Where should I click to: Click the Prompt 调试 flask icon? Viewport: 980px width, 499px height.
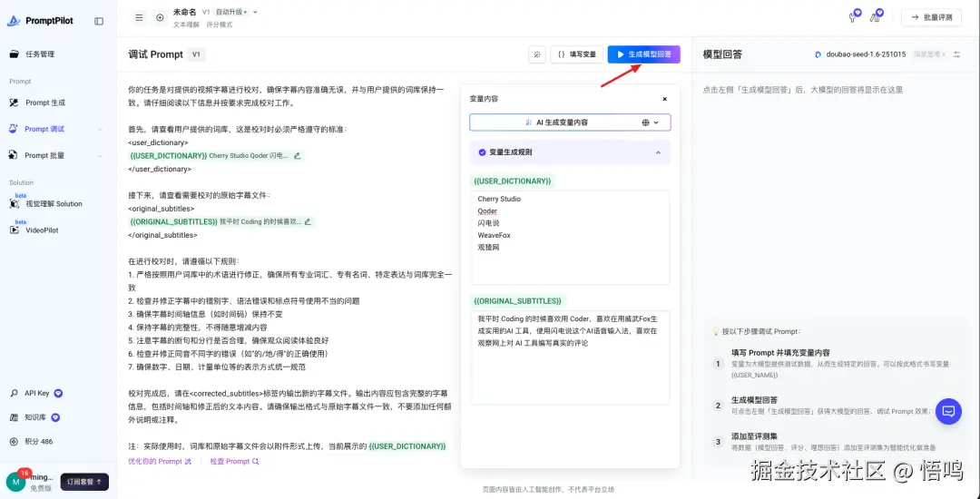(x=14, y=129)
